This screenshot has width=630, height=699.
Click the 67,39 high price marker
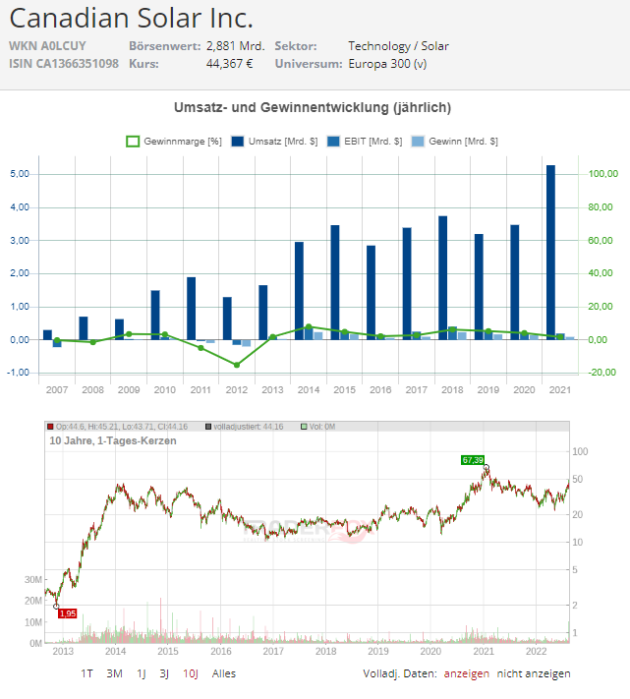pyautogui.click(x=473, y=460)
